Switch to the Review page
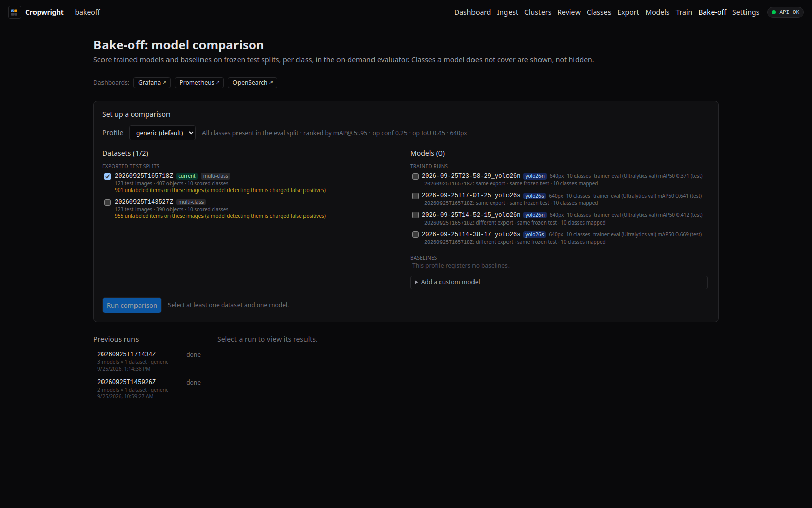The height and width of the screenshot is (508, 812). (569, 12)
